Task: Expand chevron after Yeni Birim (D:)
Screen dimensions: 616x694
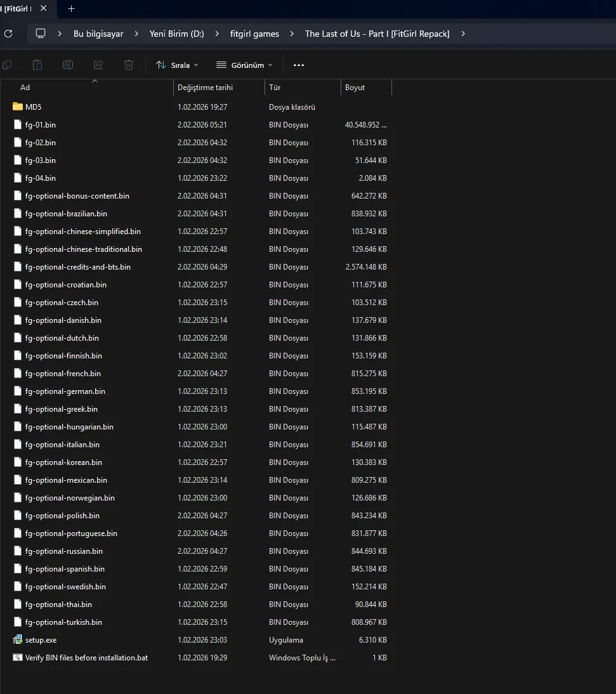Action: click(217, 34)
